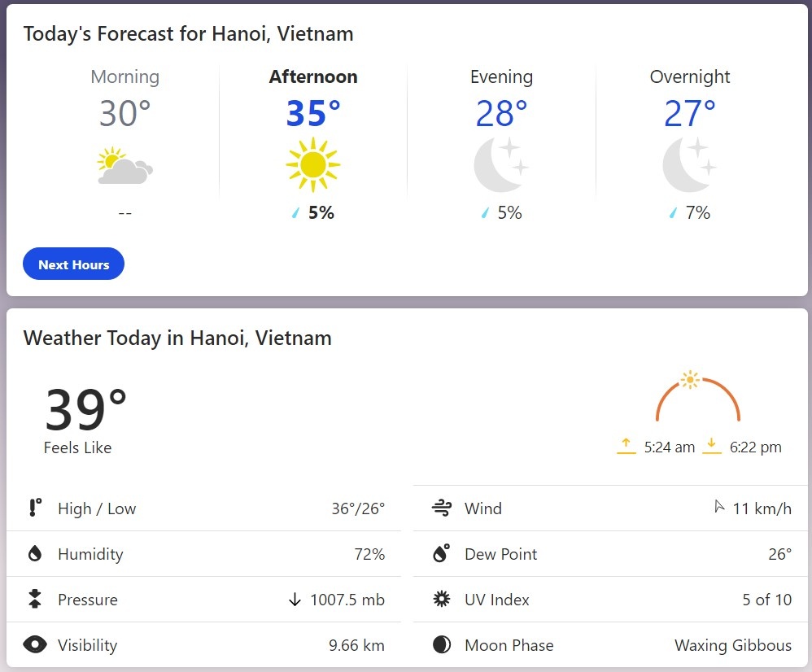Viewport: 812px width, 672px height.
Task: Click the Today's Forecast for Hanoi heading
Action: pos(188,33)
